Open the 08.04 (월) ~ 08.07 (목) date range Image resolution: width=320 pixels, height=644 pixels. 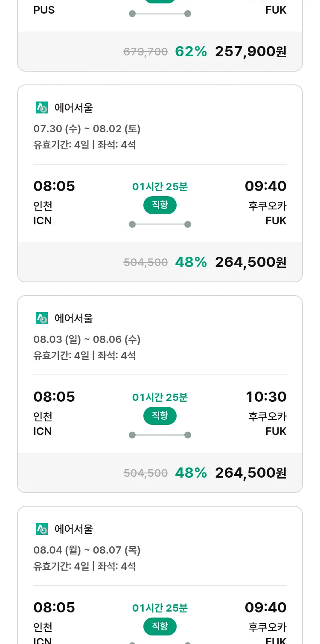click(x=87, y=550)
